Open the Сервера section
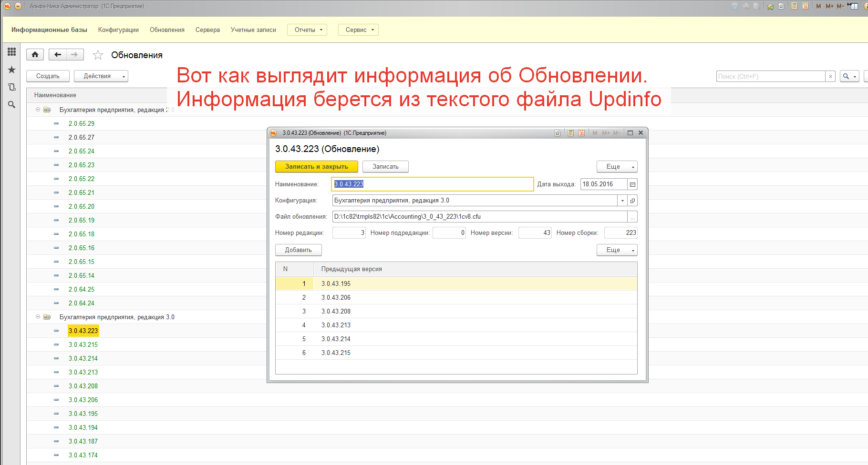The image size is (868, 465). point(207,30)
